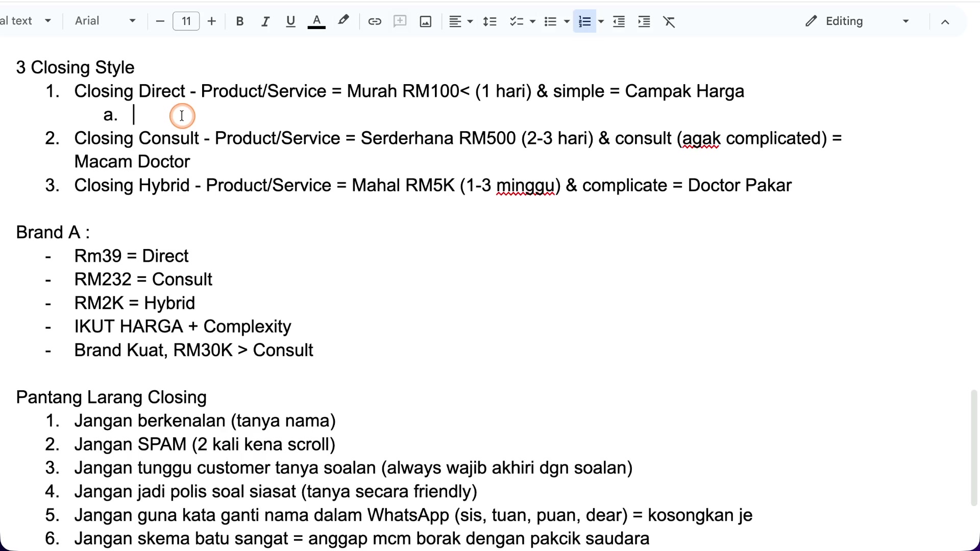Click the "3 Closing Style" heading text

(75, 68)
